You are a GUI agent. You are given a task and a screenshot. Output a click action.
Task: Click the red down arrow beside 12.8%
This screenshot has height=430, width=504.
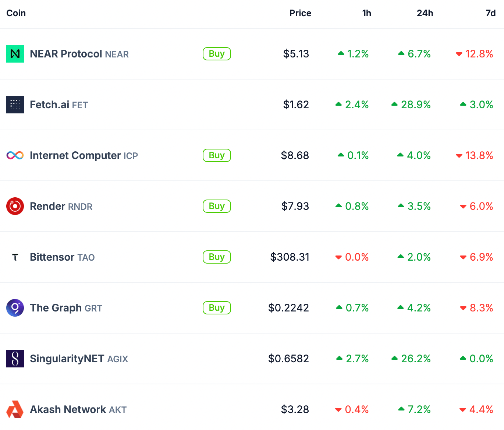[459, 54]
